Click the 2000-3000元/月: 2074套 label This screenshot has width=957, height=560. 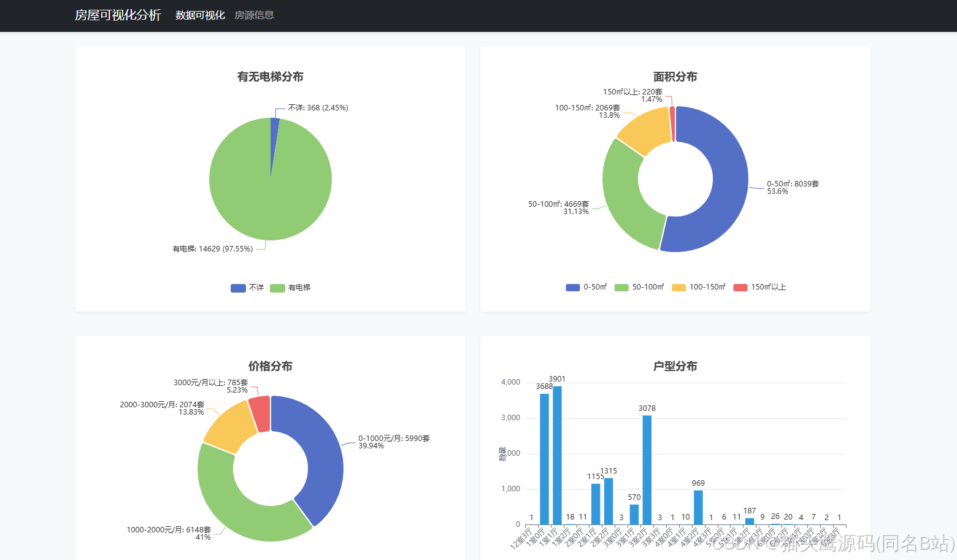pyautogui.click(x=162, y=408)
